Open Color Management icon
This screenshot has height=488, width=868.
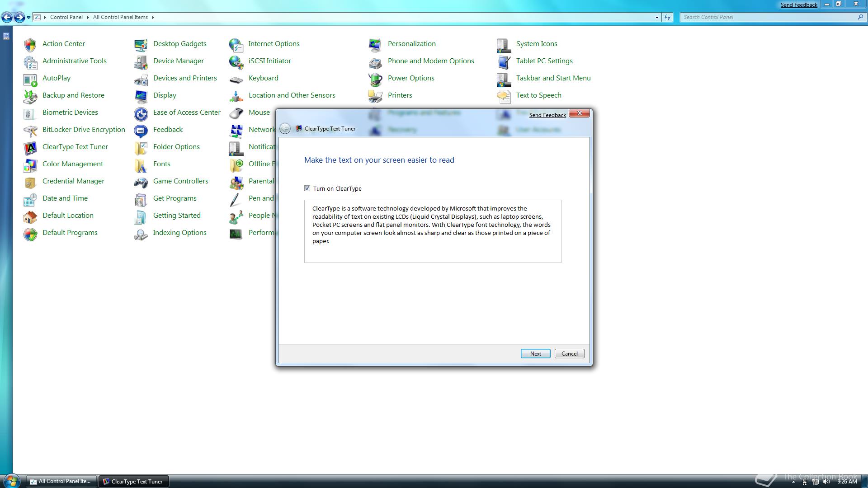tap(30, 164)
